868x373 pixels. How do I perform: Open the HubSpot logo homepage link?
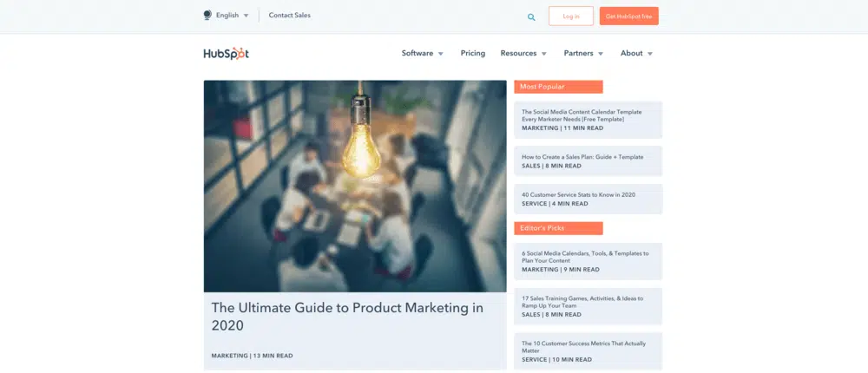pyautogui.click(x=226, y=54)
